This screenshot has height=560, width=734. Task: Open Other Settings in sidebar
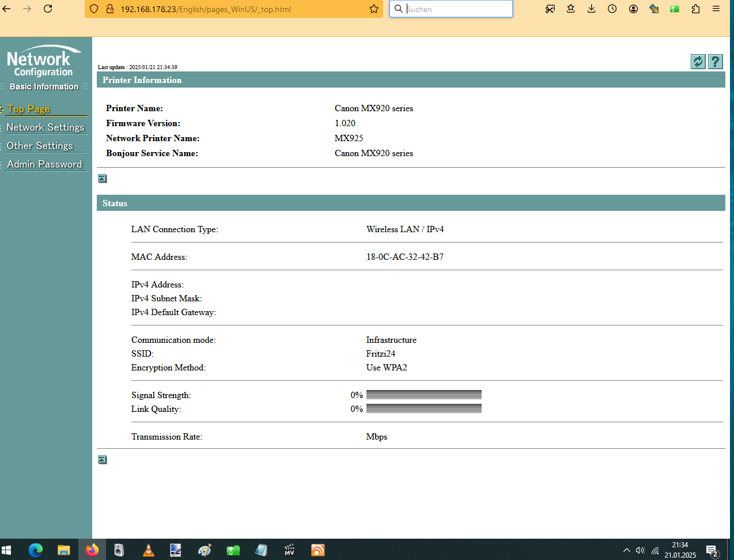(40, 146)
